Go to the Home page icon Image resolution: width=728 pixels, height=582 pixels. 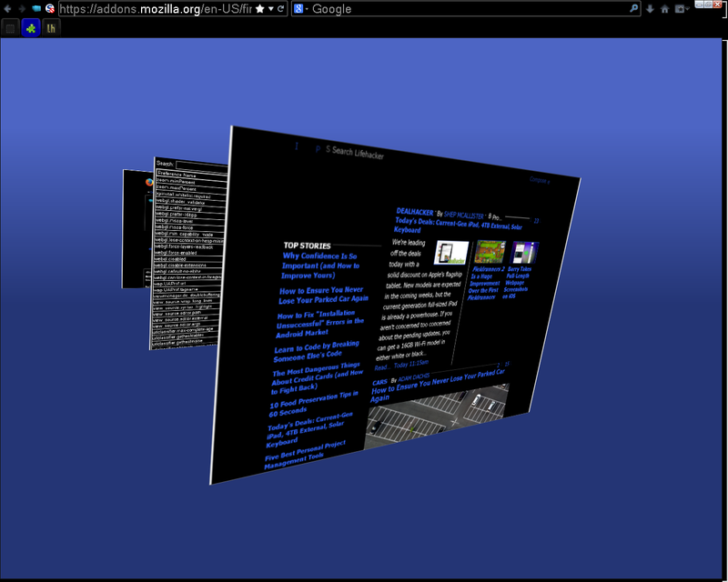pos(665,9)
